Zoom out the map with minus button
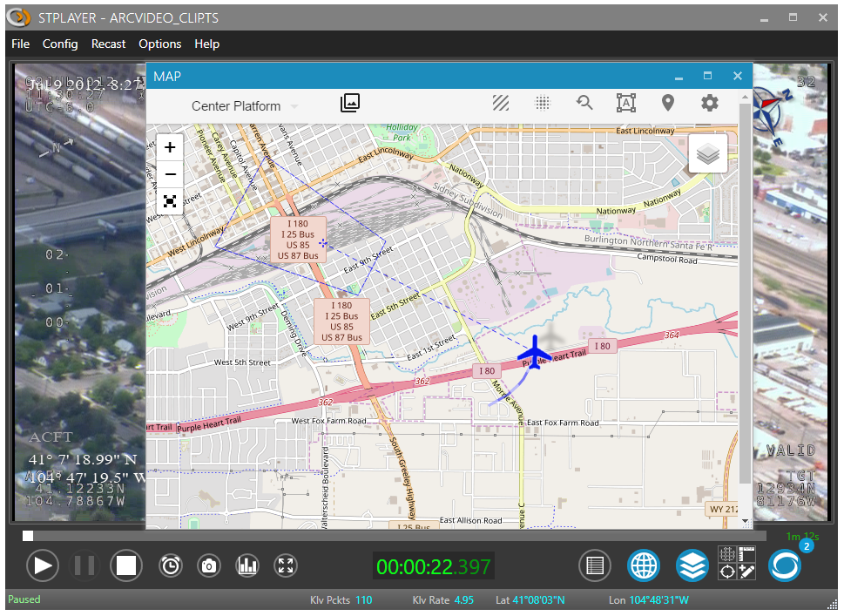Viewport: 844px width, 616px height. click(170, 174)
